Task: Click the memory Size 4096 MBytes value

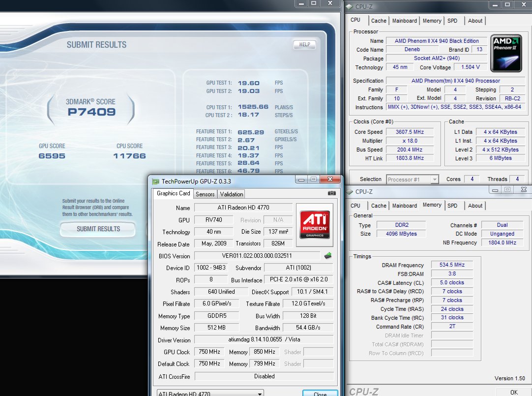Action: pyautogui.click(x=401, y=234)
